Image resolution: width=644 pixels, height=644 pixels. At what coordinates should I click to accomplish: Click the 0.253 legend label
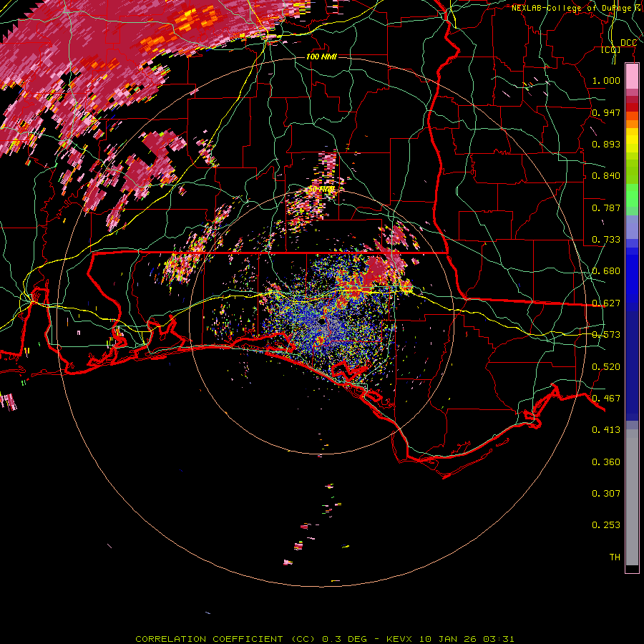coord(606,525)
